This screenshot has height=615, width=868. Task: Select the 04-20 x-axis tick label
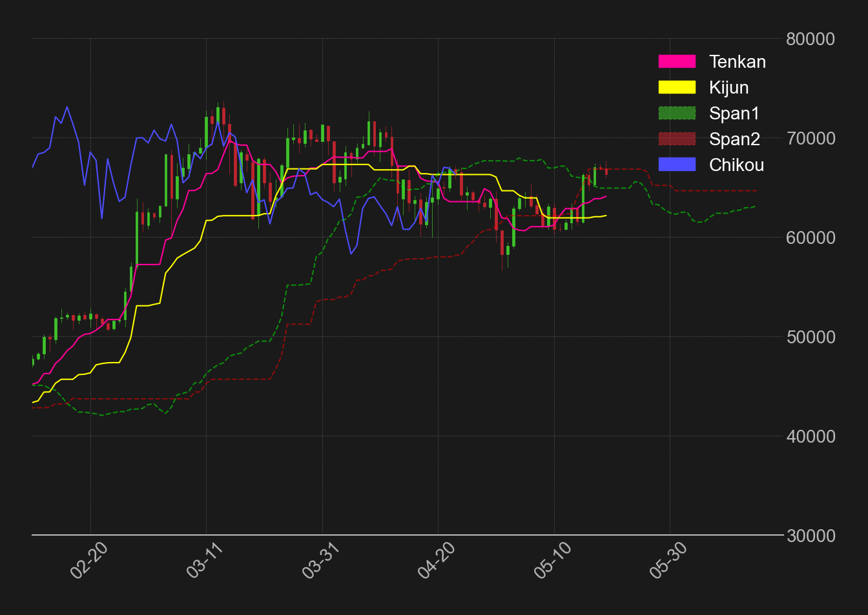[x=437, y=560]
